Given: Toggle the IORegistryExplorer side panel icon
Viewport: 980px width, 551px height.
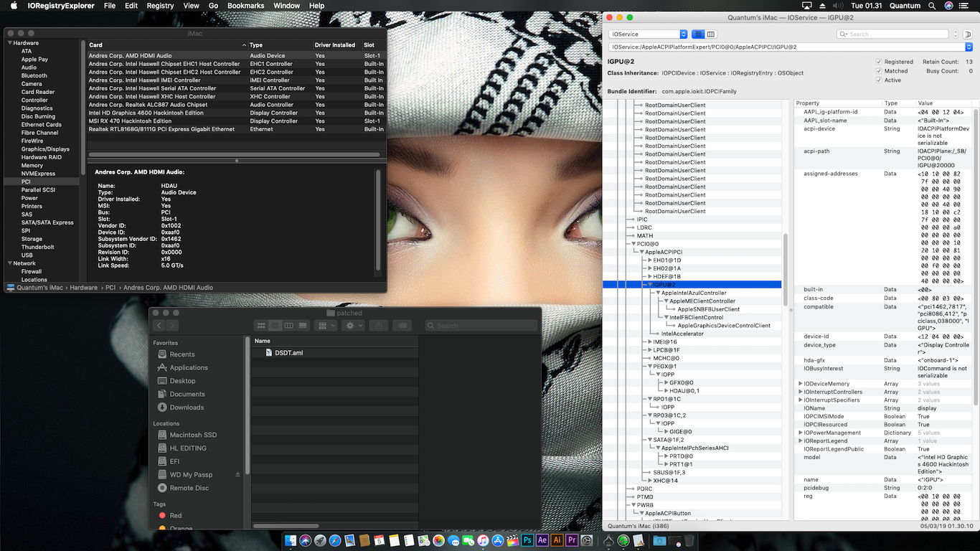Looking at the screenshot, I should (967, 34).
